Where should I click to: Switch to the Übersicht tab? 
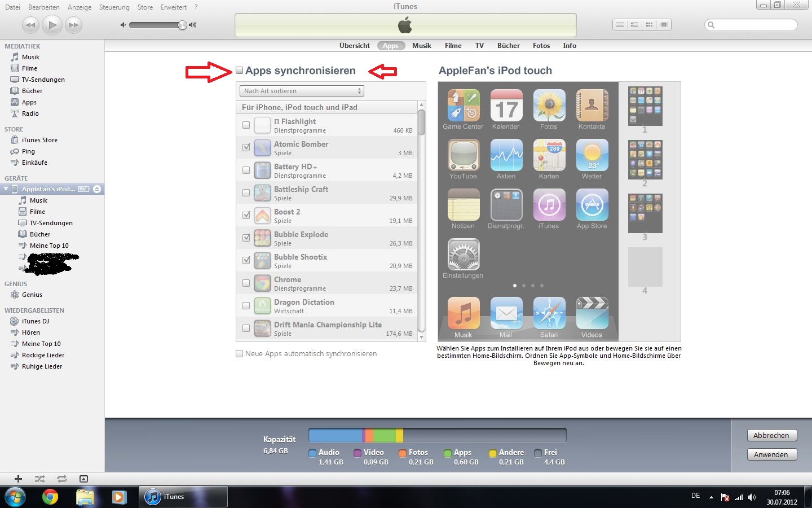tap(355, 46)
